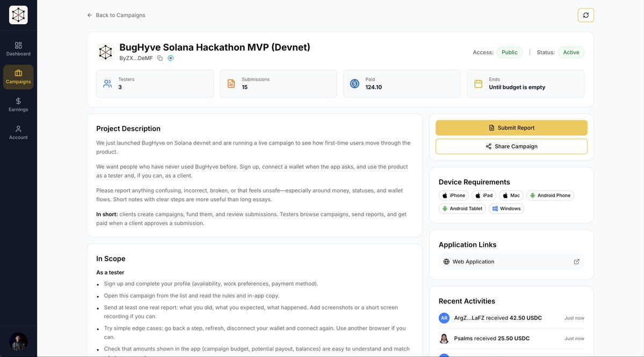Select the Mac device chip
Viewport: 644px width, 357px height.
point(511,195)
